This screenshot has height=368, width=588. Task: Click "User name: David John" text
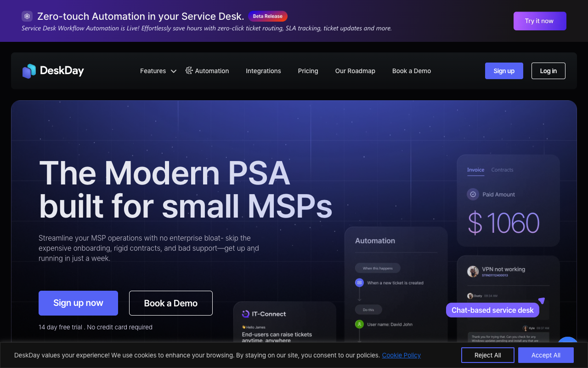[390, 324]
